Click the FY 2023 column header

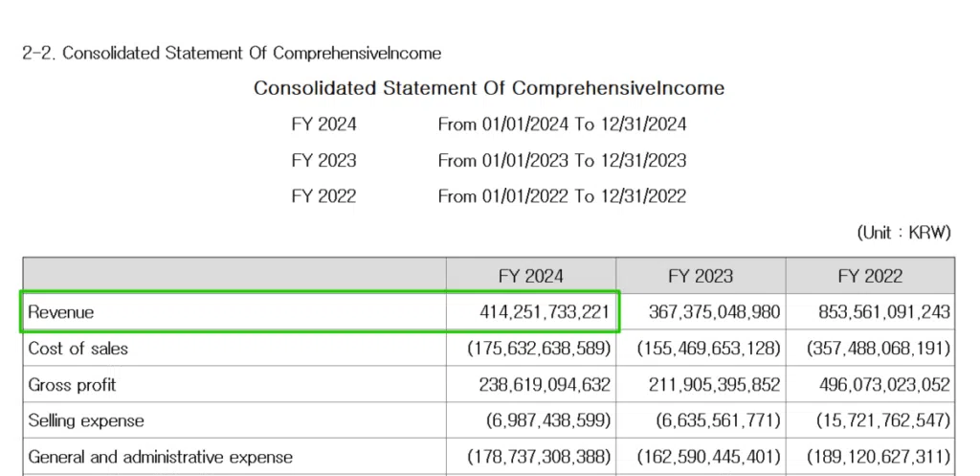(x=701, y=277)
